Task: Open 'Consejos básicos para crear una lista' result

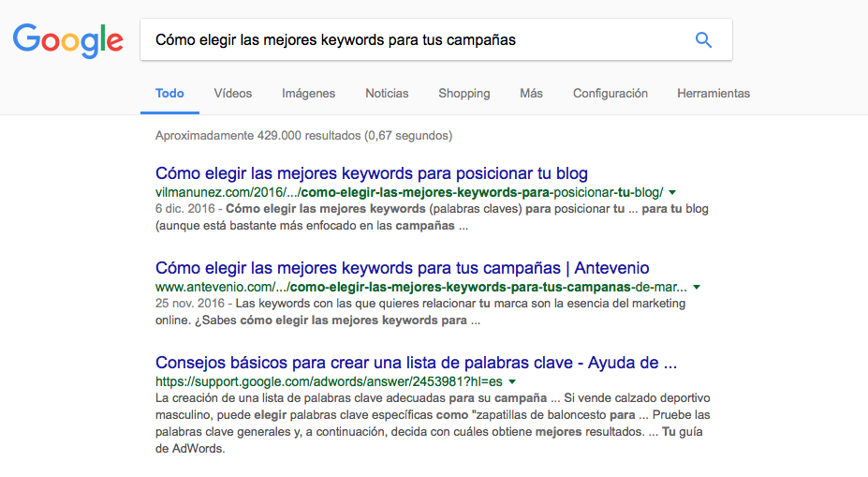Action: [416, 363]
